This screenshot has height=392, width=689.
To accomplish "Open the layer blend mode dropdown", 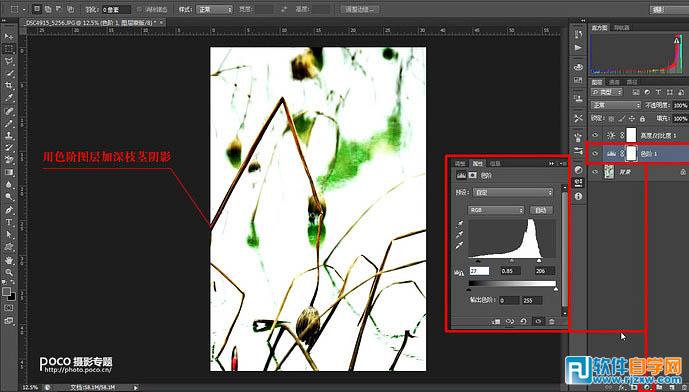I will pyautogui.click(x=616, y=105).
